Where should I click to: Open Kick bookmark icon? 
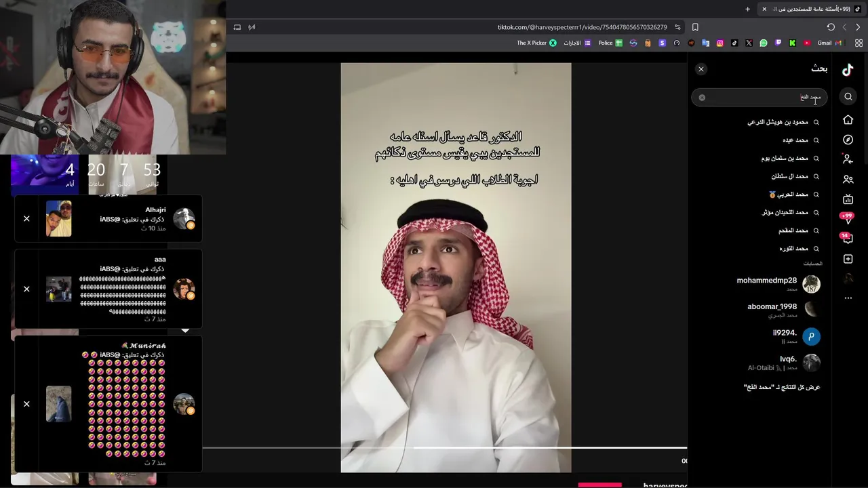792,43
